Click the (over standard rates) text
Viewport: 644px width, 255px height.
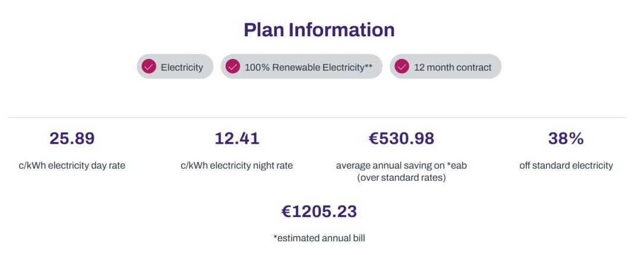coord(401,178)
